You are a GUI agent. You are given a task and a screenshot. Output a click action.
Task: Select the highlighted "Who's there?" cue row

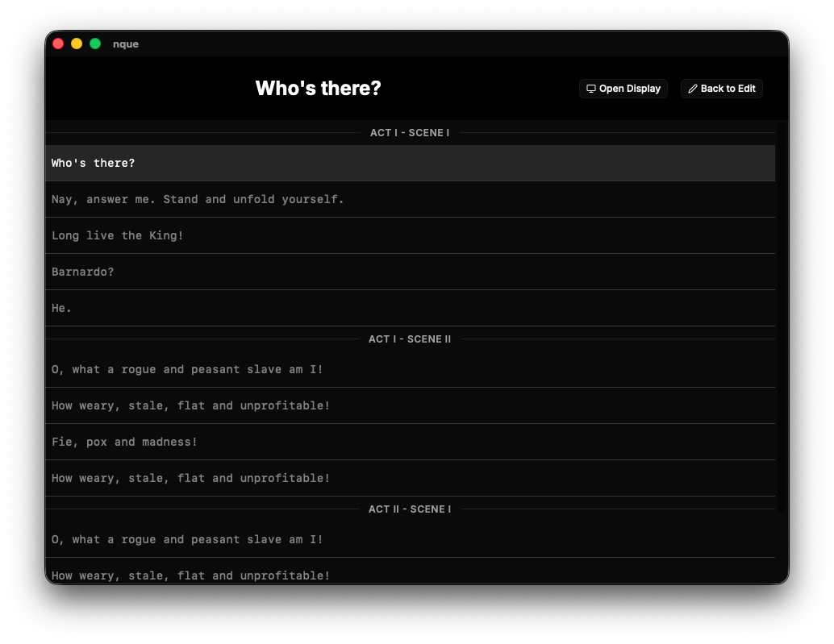click(410, 163)
